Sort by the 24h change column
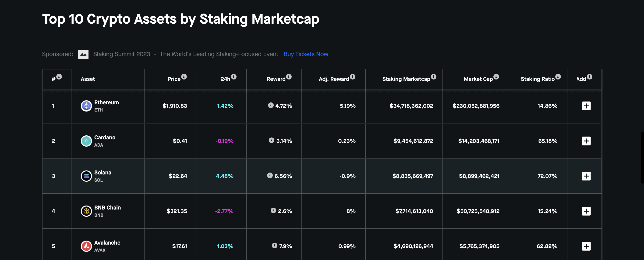Screen dimensions: 644x260 click(x=225, y=79)
